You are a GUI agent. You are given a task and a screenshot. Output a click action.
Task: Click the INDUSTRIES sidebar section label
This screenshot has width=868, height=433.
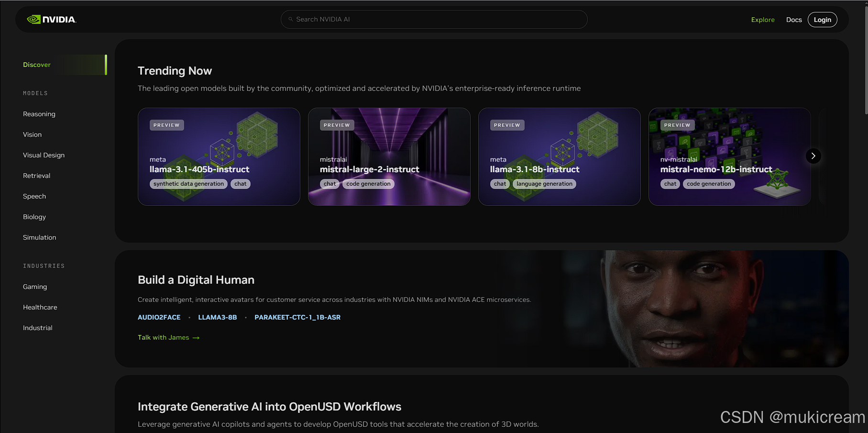pyautogui.click(x=44, y=266)
